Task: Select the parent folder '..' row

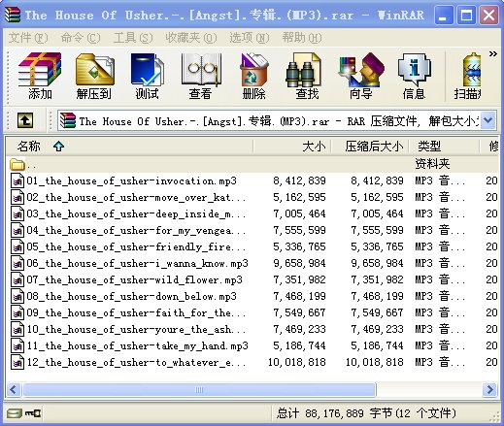Action: (252, 164)
